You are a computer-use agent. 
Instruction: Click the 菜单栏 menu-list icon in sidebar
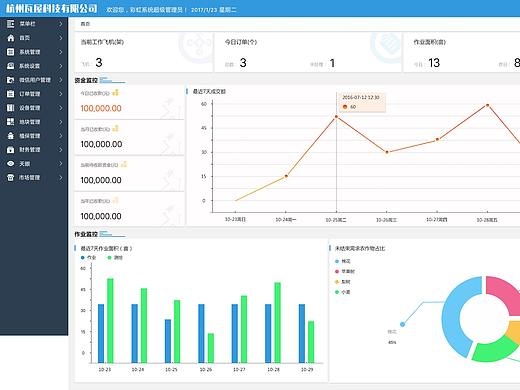pos(11,24)
